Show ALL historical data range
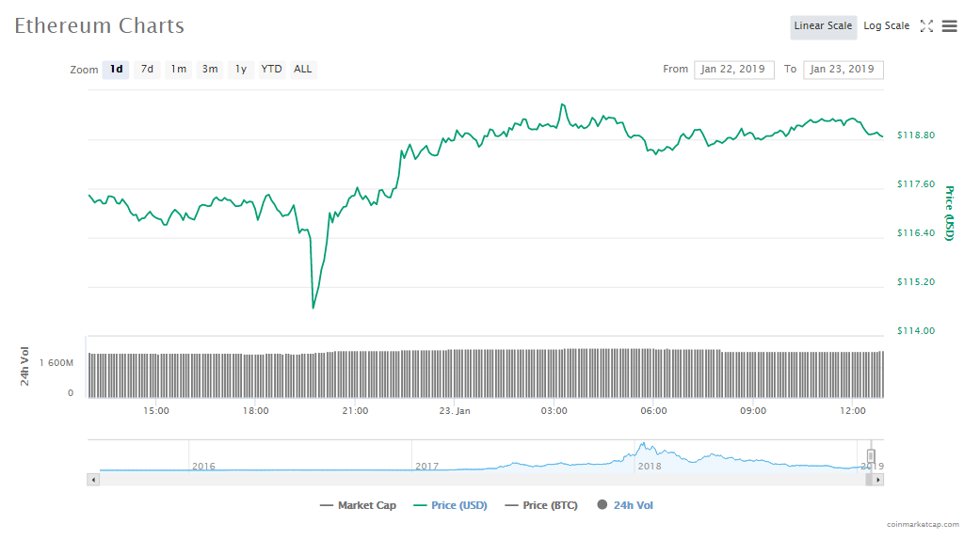Screen dimensions: 980x540 click(x=303, y=69)
